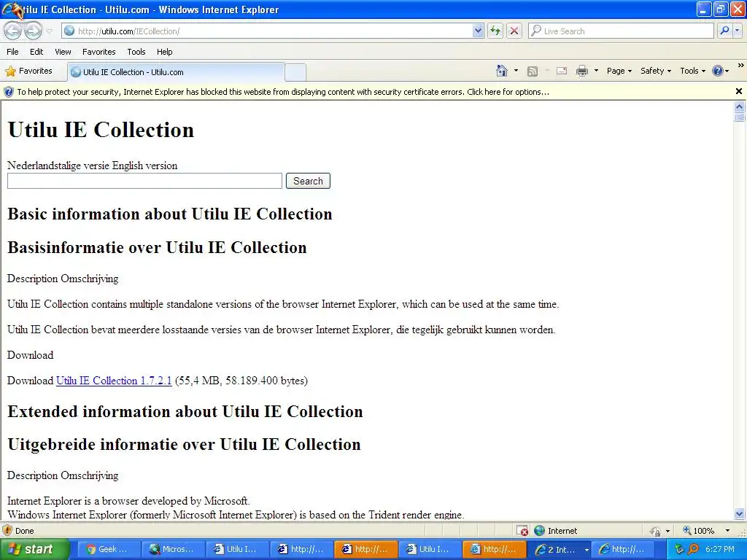
Task: Click the Read Mail envelope icon
Action: tap(562, 71)
